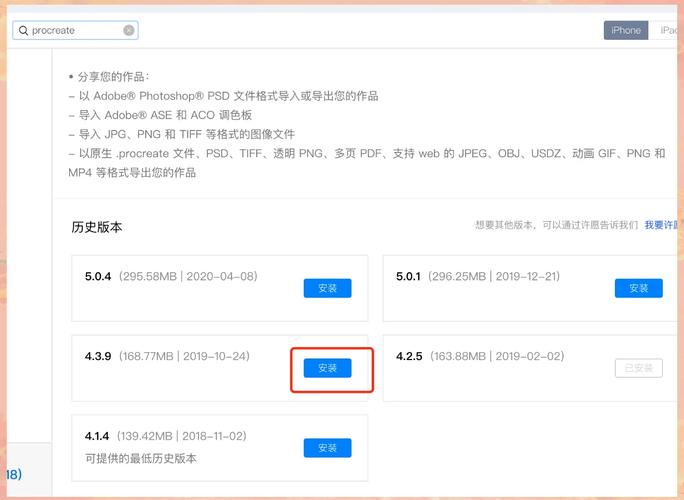Click the 可提供的最低历史版本 note
The image size is (684, 500).
(x=140, y=458)
